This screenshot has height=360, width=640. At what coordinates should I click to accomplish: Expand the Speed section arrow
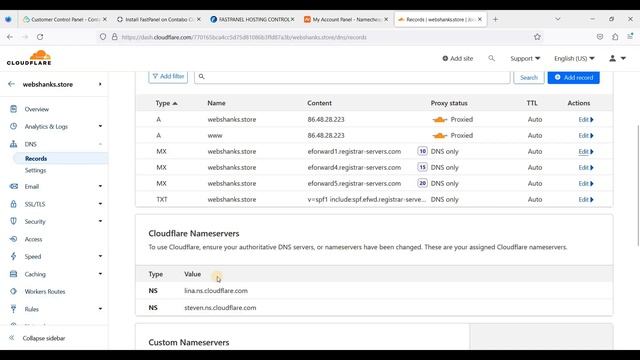pyautogui.click(x=100, y=256)
